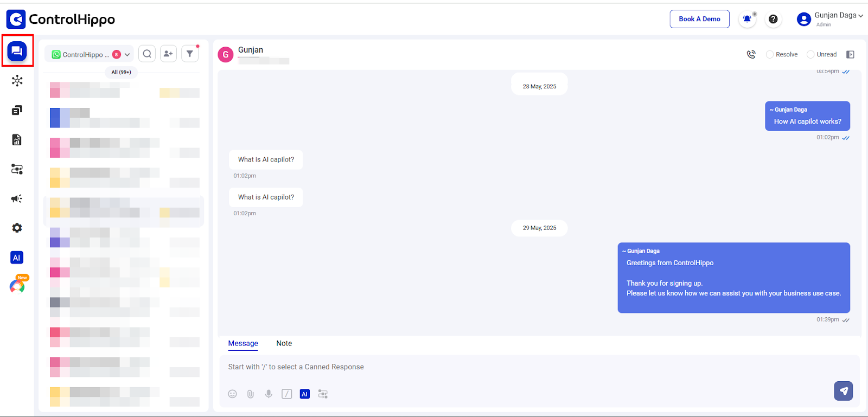Viewport: 868px width, 417px height.
Task: Open the integrations network icon in sidebar
Action: tap(17, 81)
